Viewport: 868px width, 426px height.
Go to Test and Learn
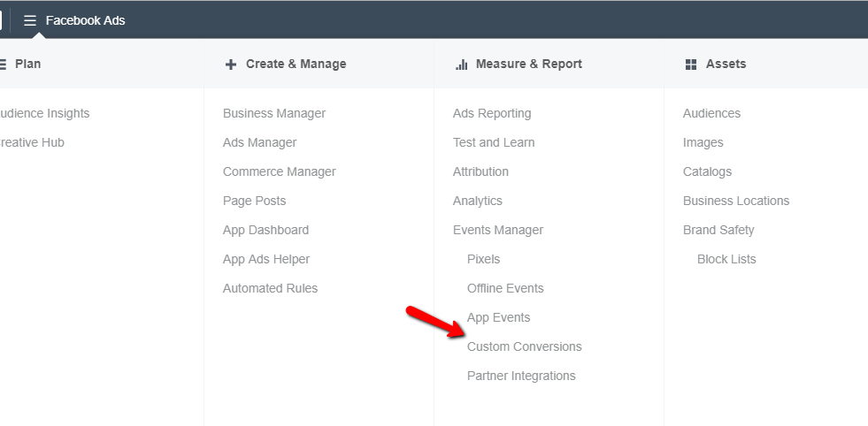pos(494,143)
